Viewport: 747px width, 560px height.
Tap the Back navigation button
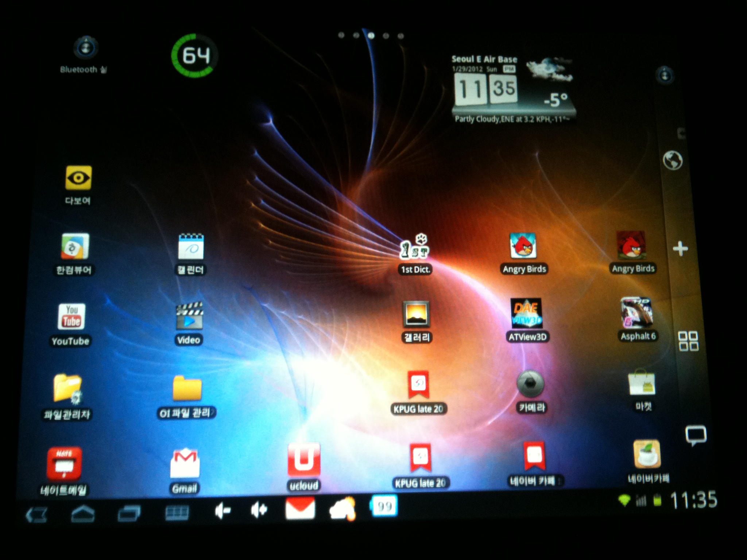point(36,515)
